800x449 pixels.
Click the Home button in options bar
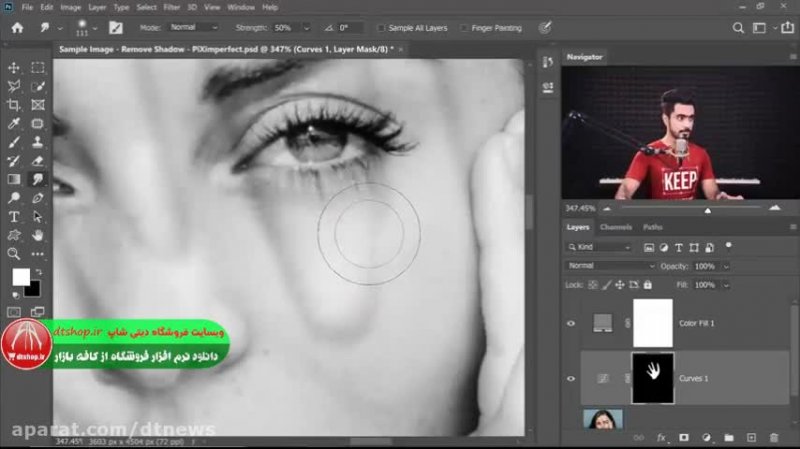17,28
